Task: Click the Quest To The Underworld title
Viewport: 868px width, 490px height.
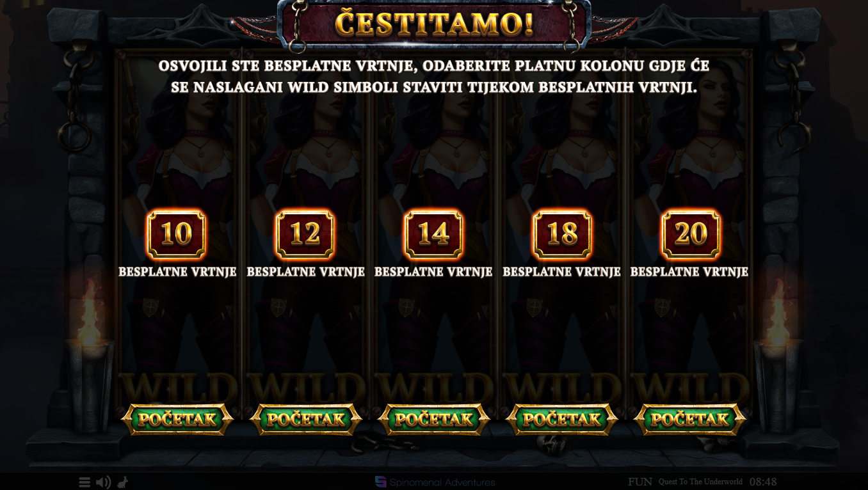Action: point(700,482)
